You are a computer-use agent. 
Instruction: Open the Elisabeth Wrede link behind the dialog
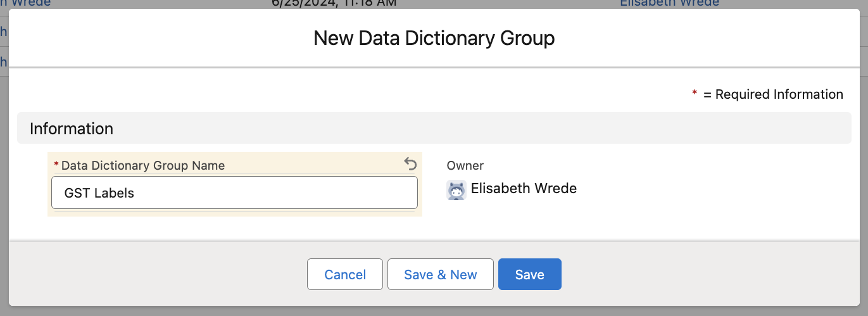point(670,3)
